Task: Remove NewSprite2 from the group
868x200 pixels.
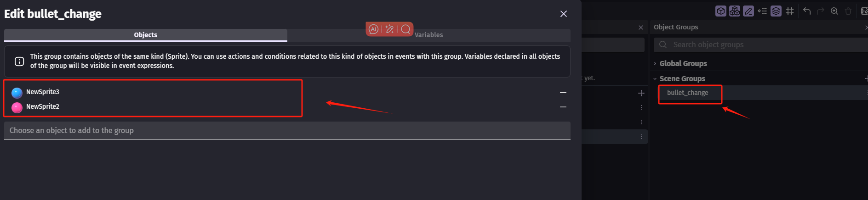Action: pos(563,107)
